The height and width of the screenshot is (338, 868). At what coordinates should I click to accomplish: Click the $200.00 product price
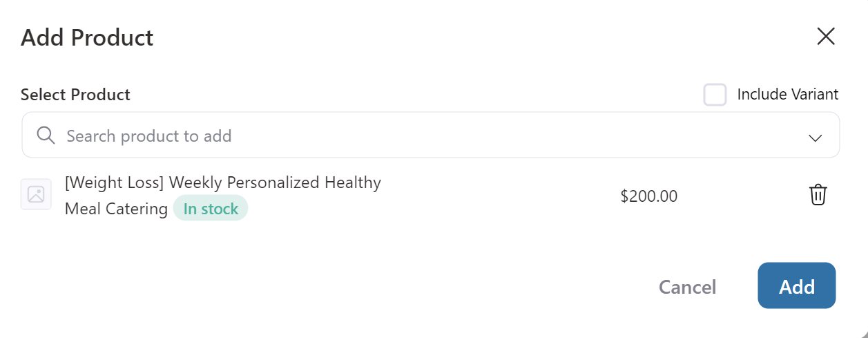648,196
